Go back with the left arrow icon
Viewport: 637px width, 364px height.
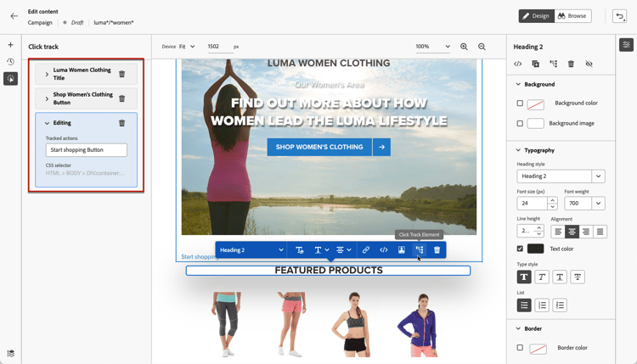pos(14,16)
